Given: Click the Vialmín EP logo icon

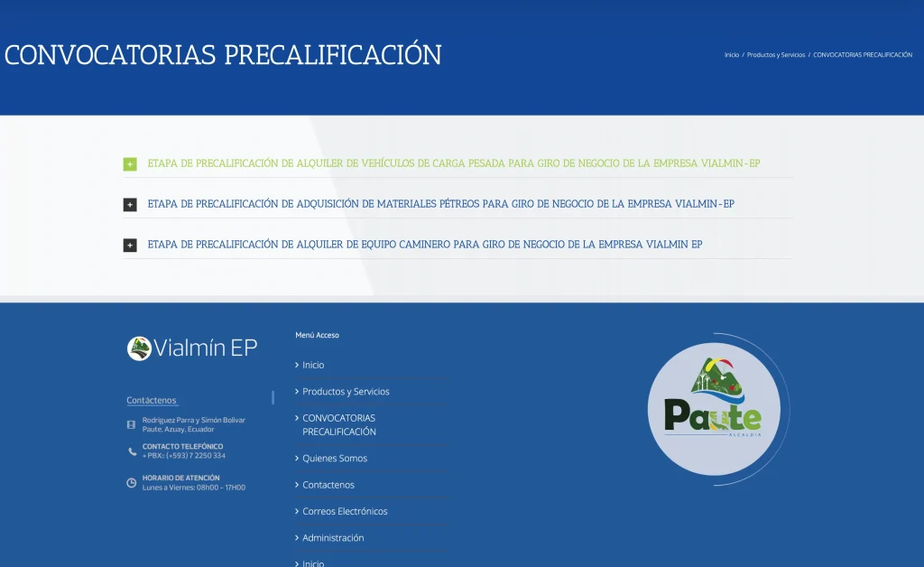Looking at the screenshot, I should [x=141, y=349].
